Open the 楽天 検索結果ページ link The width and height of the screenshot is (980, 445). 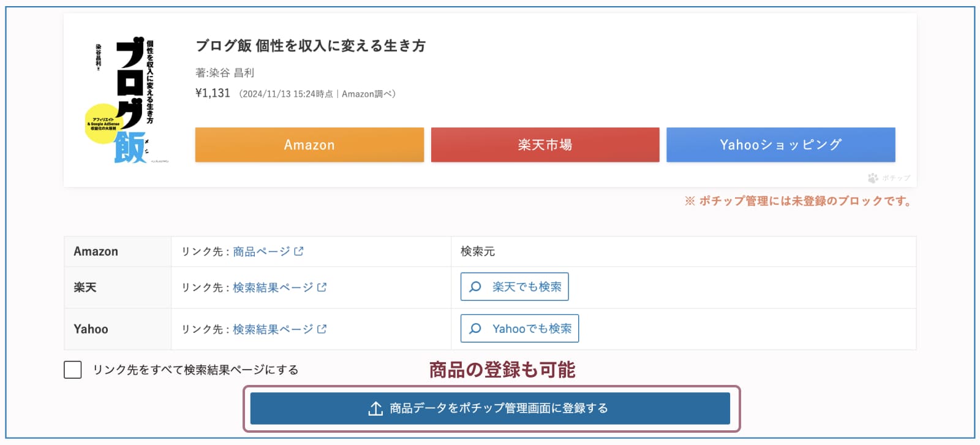click(x=280, y=287)
